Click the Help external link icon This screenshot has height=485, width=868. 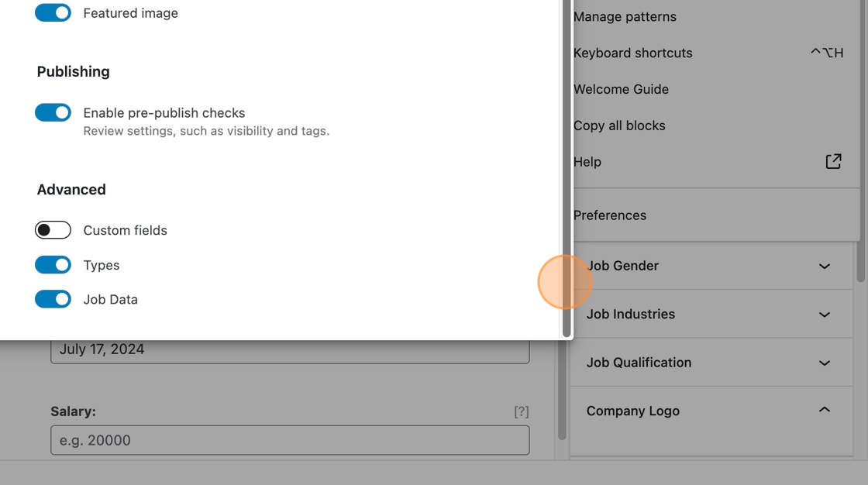[833, 161]
